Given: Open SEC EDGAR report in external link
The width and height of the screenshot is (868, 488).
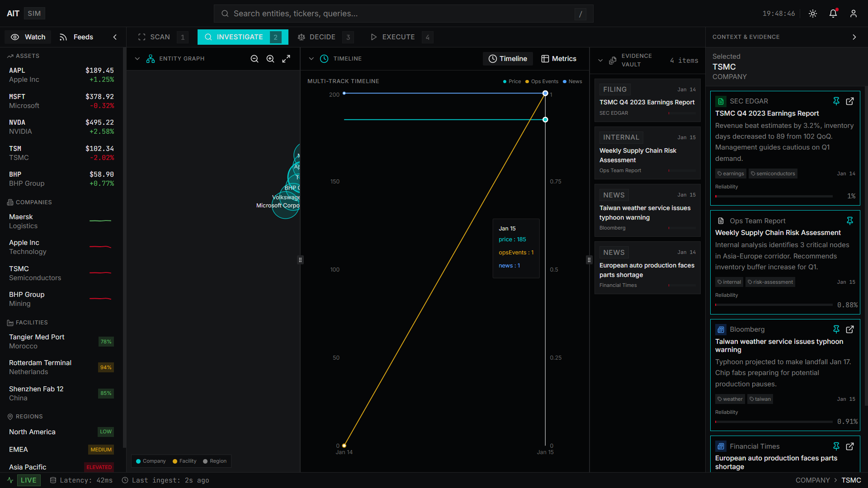Looking at the screenshot, I should coord(850,101).
